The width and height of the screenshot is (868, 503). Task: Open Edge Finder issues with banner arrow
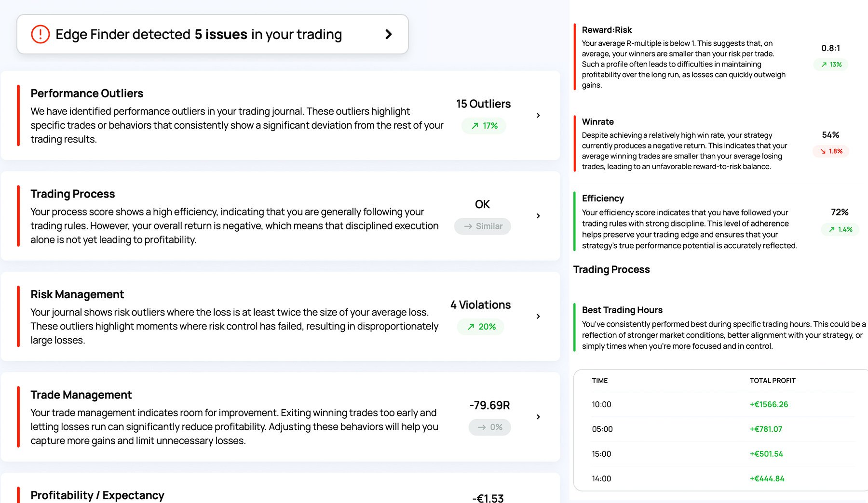(388, 34)
